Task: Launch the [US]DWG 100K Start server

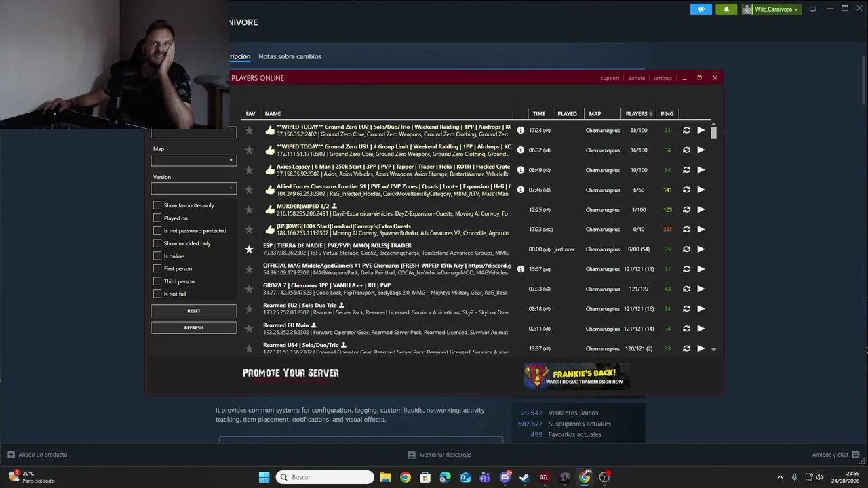Action: tap(701, 230)
